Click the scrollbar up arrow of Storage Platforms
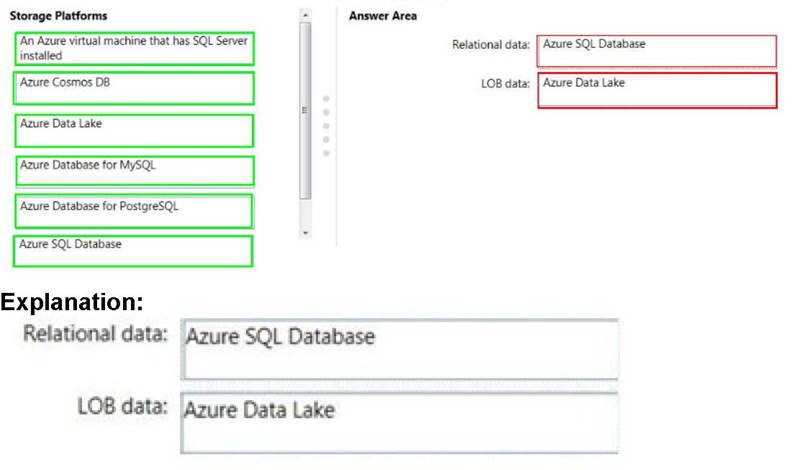The image size is (800, 470). (x=306, y=16)
